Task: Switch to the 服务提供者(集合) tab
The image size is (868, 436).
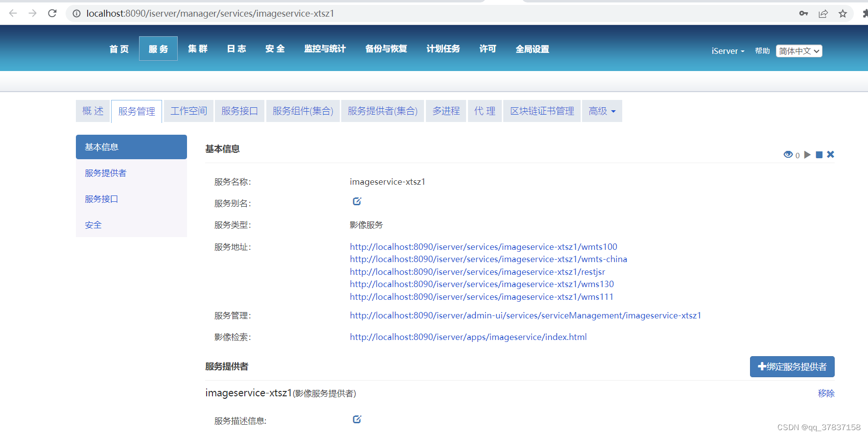Action: coord(383,111)
